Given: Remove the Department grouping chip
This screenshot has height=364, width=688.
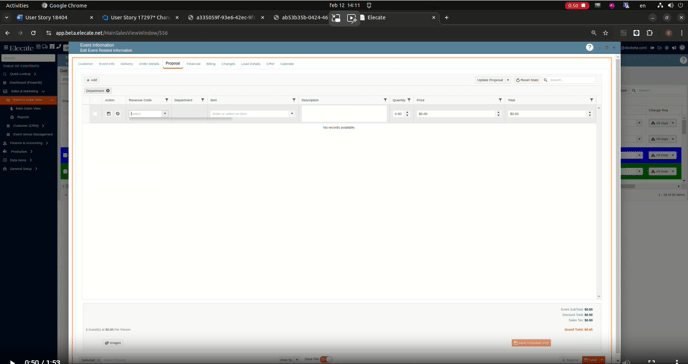Looking at the screenshot, I should coord(108,91).
